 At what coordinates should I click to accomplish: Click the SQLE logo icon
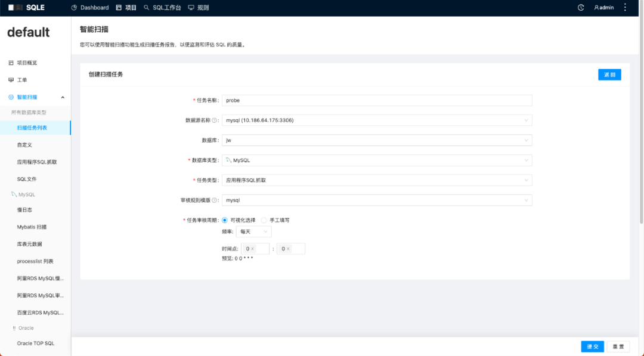16,7
